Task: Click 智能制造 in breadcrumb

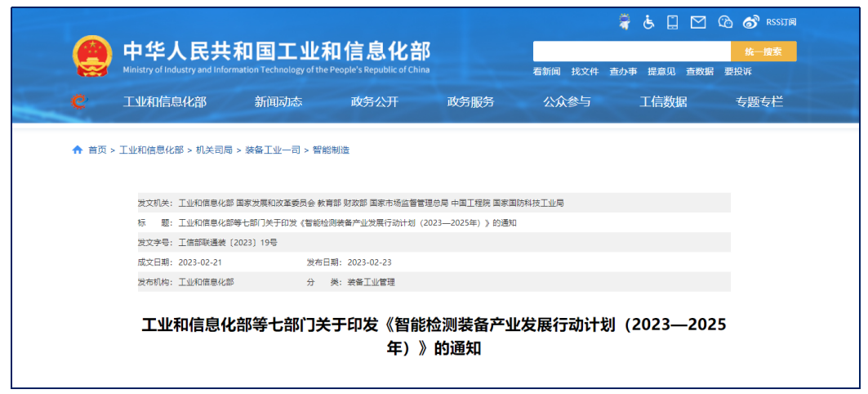Action: tap(331, 150)
